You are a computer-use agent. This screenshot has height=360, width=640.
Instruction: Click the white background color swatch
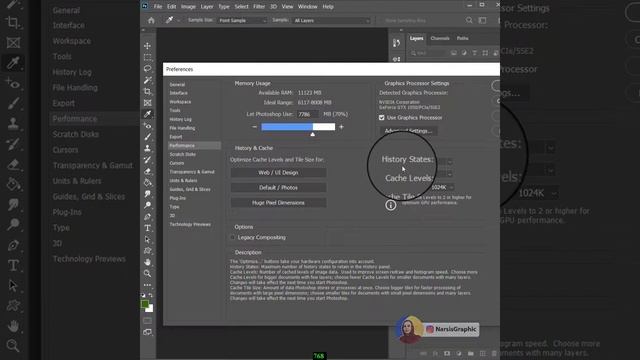pos(150,309)
